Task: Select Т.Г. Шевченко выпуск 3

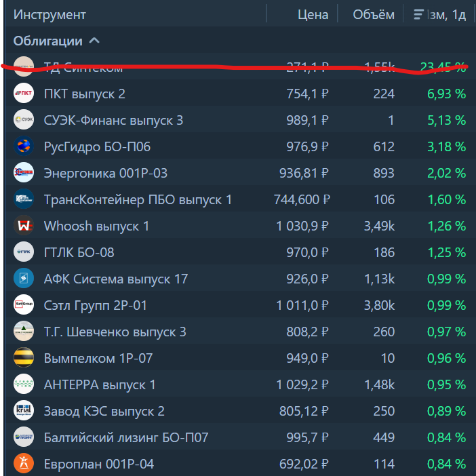Action: [115, 332]
